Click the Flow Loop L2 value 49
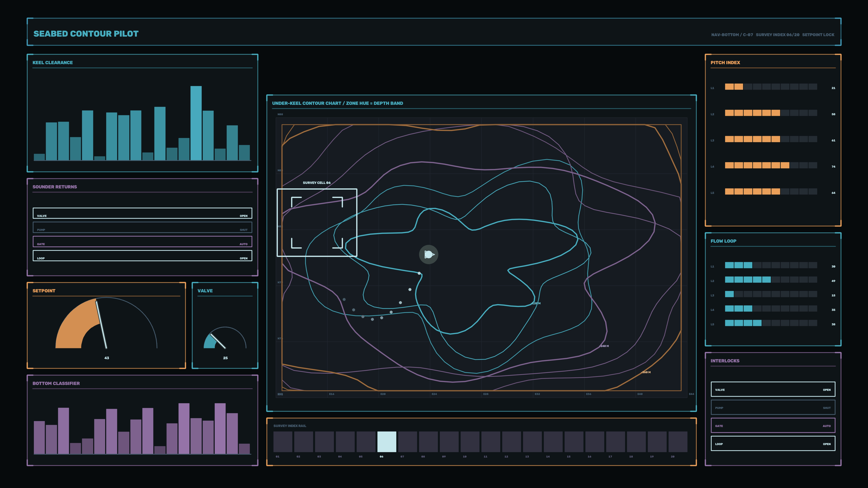The height and width of the screenshot is (488, 868). click(x=833, y=281)
